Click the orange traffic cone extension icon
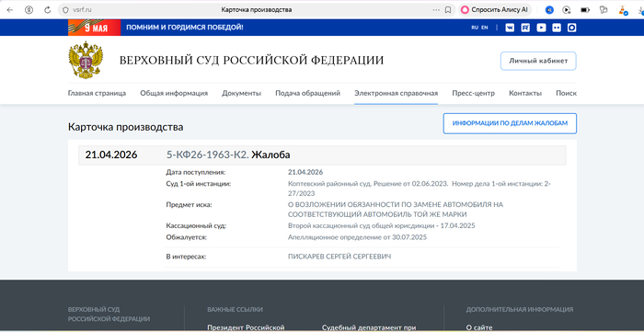 [623, 10]
